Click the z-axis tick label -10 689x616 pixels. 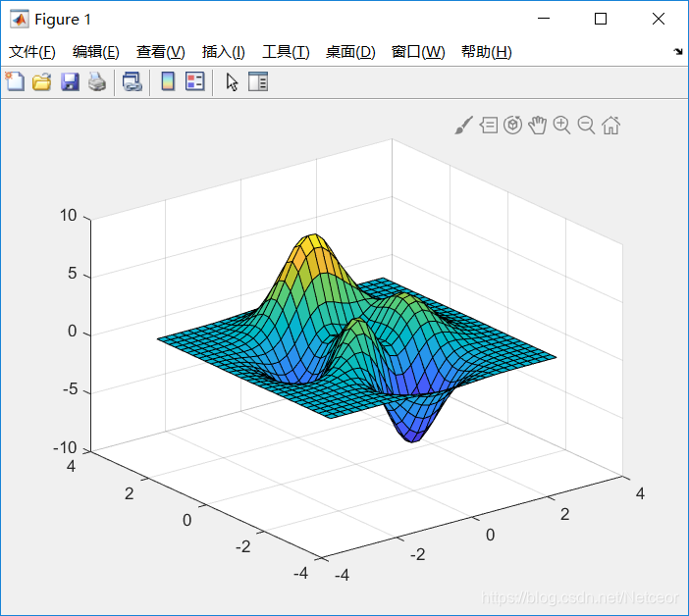tap(65, 447)
